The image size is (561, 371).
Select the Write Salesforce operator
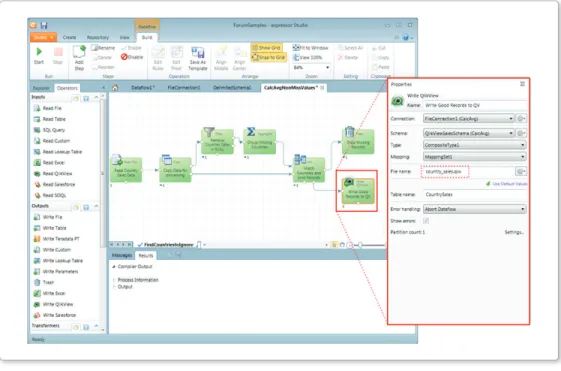click(x=55, y=315)
